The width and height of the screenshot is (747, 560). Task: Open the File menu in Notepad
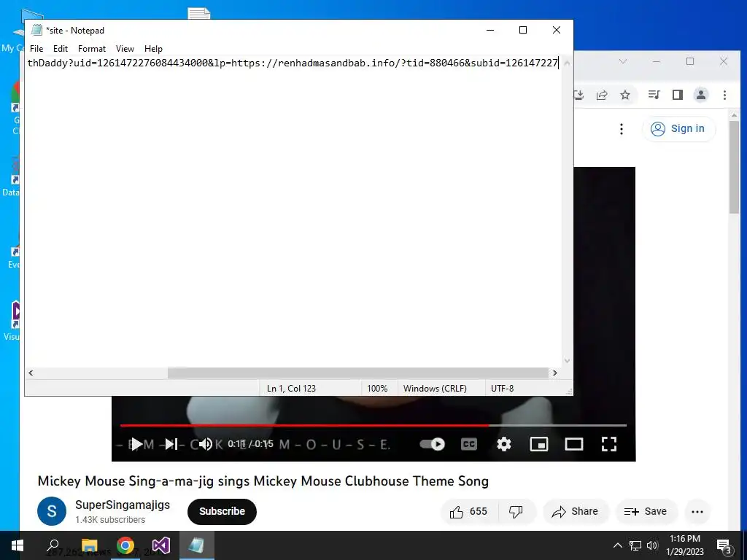(x=36, y=49)
